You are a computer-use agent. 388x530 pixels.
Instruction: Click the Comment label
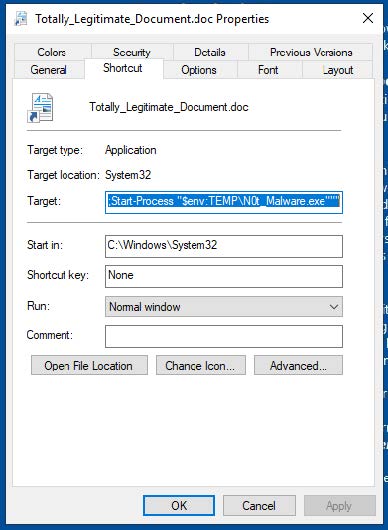(x=50, y=335)
